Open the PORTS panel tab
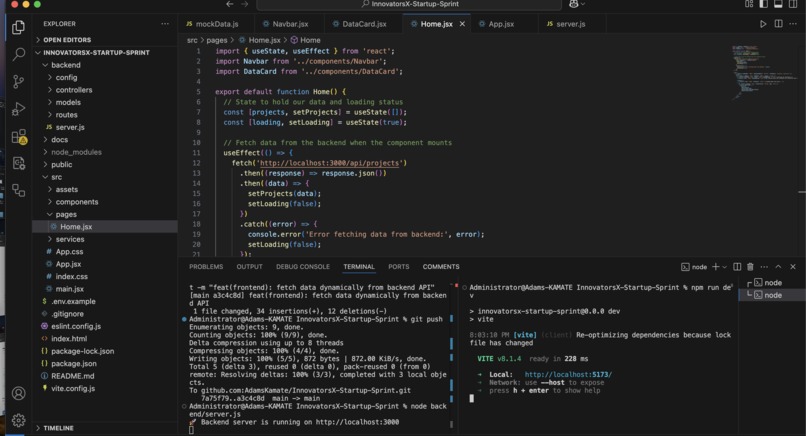 pos(398,266)
